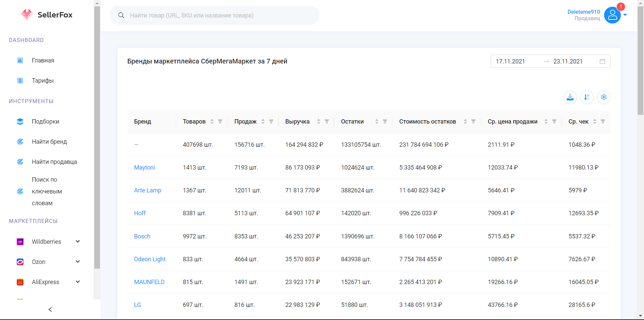Sort by Продаж column arrows
The width and height of the screenshot is (644, 320).
[x=263, y=122]
